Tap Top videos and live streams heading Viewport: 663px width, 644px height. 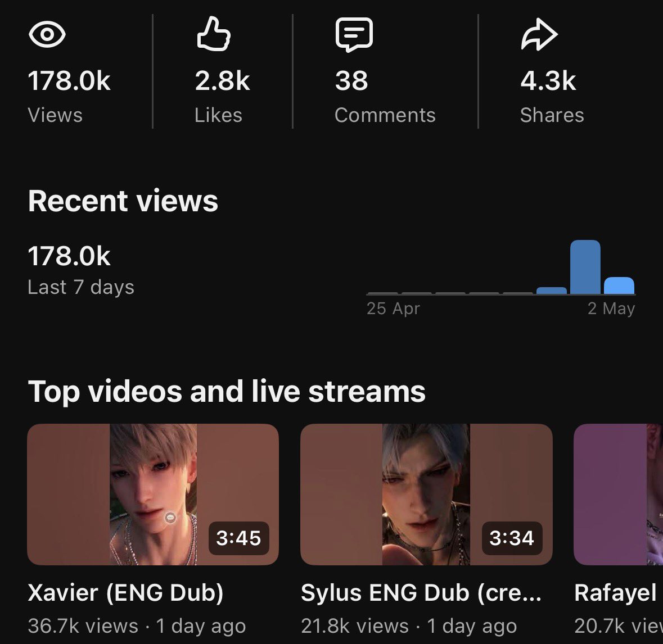point(227,391)
